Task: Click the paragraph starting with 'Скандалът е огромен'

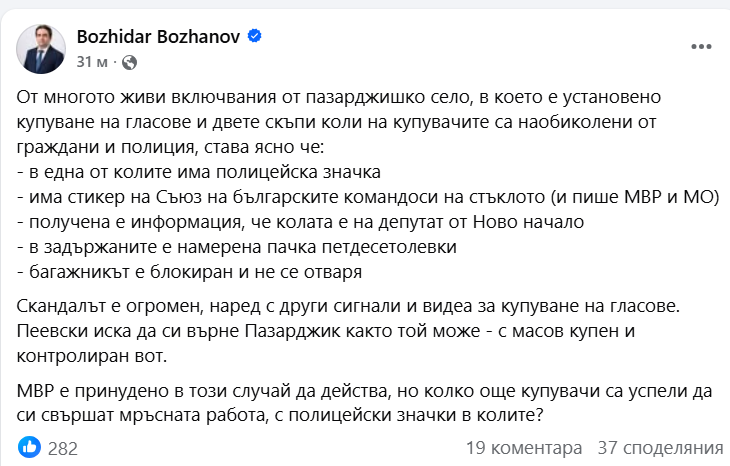Action: click(x=350, y=305)
